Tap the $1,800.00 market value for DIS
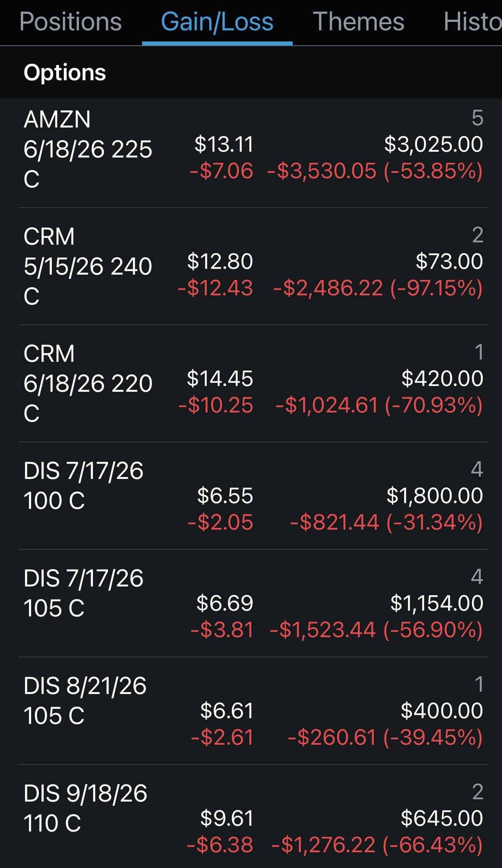 (x=434, y=495)
